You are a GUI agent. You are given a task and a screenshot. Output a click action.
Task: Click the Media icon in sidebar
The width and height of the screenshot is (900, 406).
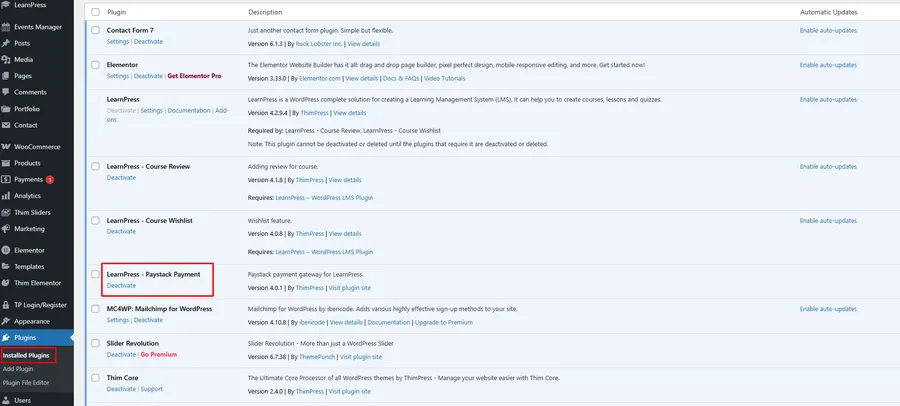(6, 59)
